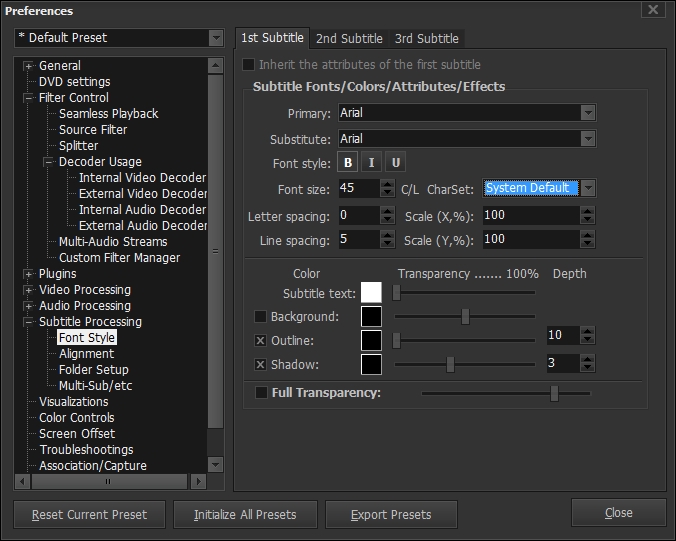
Task: Toggle the Underline font style button
Action: pyautogui.click(x=395, y=163)
